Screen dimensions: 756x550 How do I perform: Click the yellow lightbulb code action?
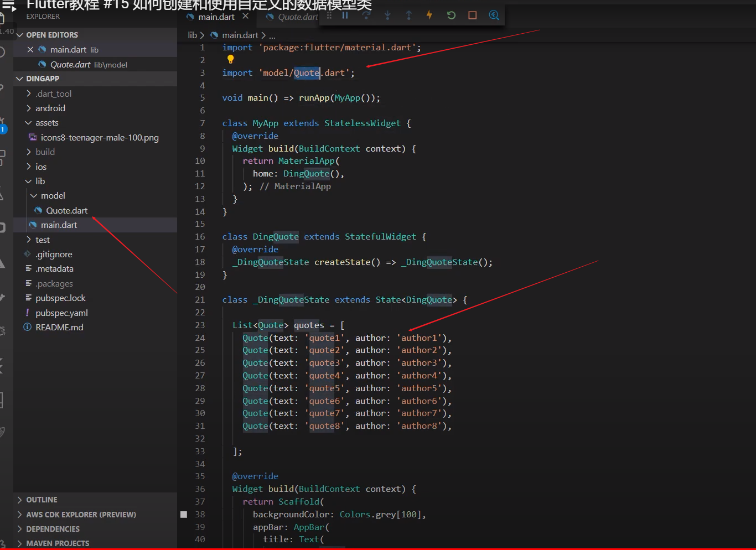click(x=230, y=60)
